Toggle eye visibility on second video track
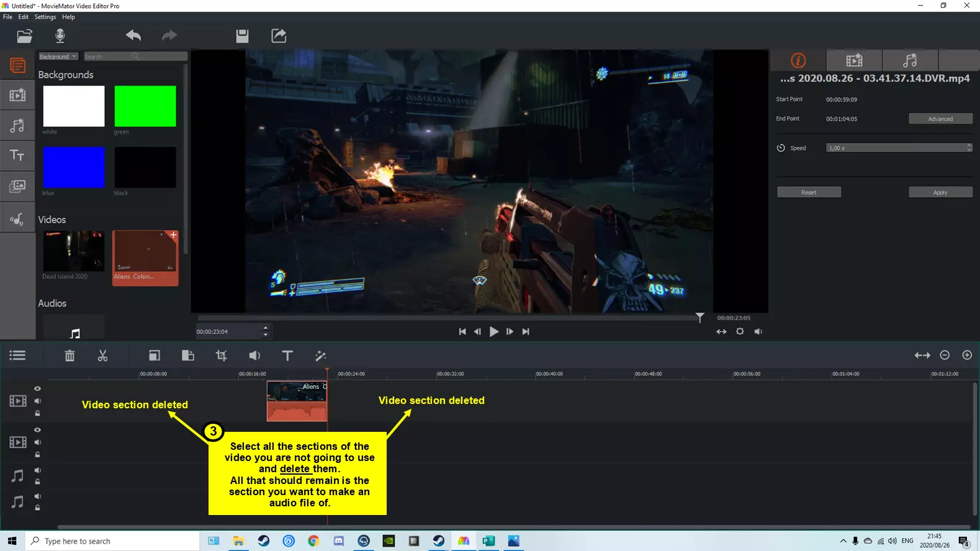 click(37, 430)
